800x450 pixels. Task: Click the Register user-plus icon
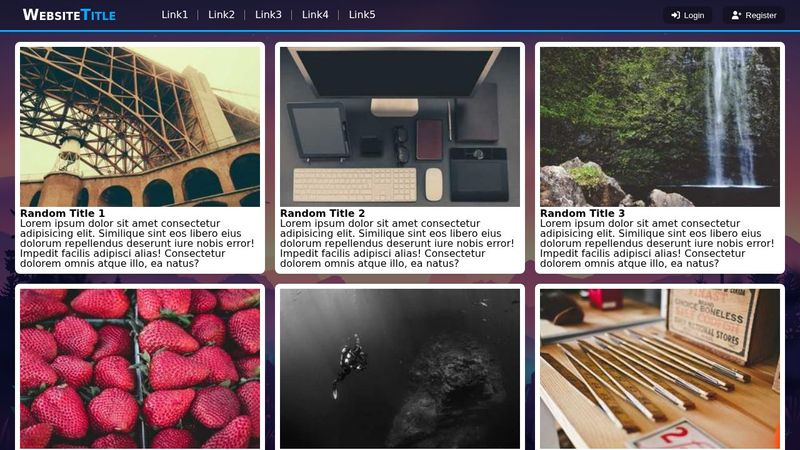736,15
